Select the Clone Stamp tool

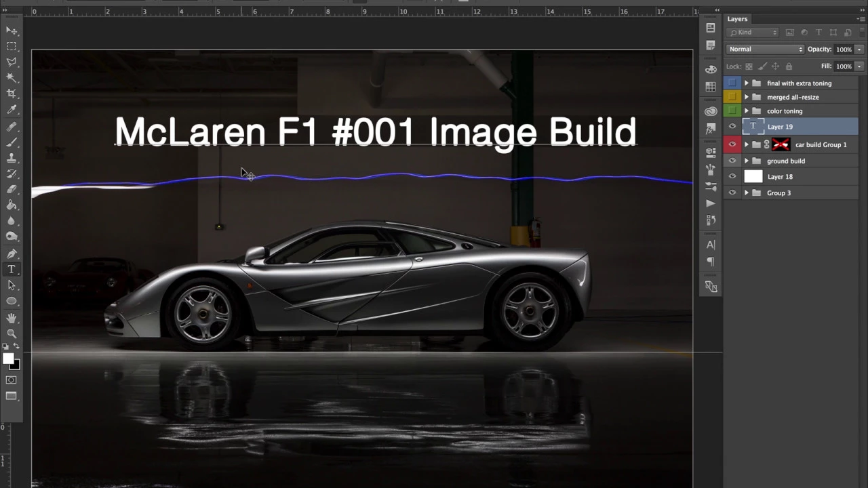[12, 158]
